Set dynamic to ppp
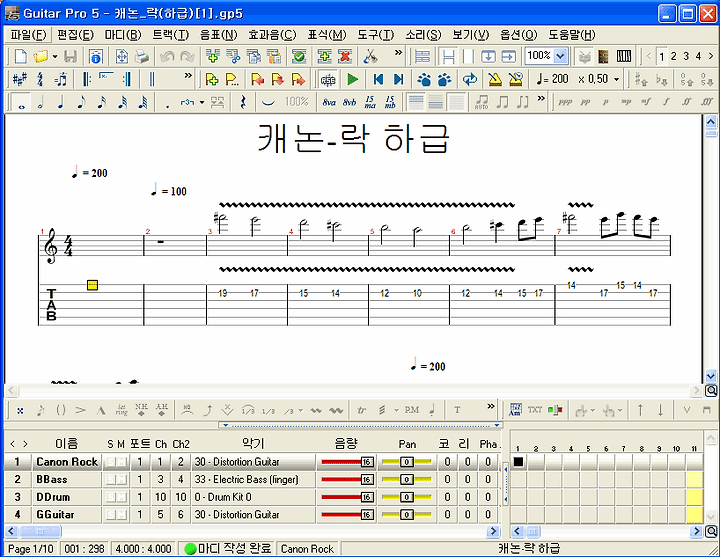Image resolution: width=720 pixels, height=557 pixels. (x=565, y=102)
